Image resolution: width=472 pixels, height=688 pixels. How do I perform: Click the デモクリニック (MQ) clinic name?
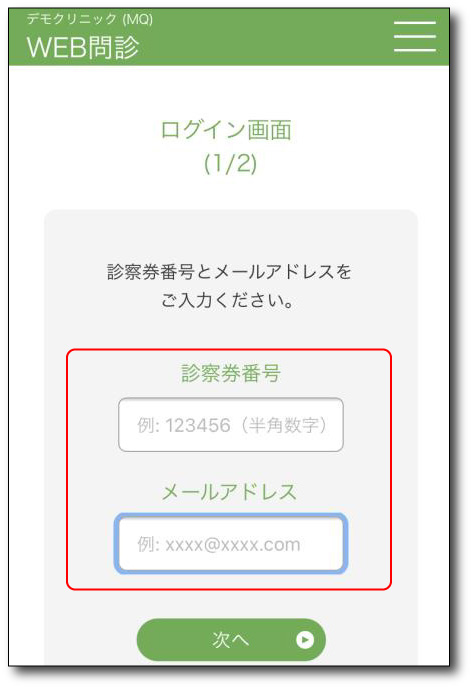[89, 19]
